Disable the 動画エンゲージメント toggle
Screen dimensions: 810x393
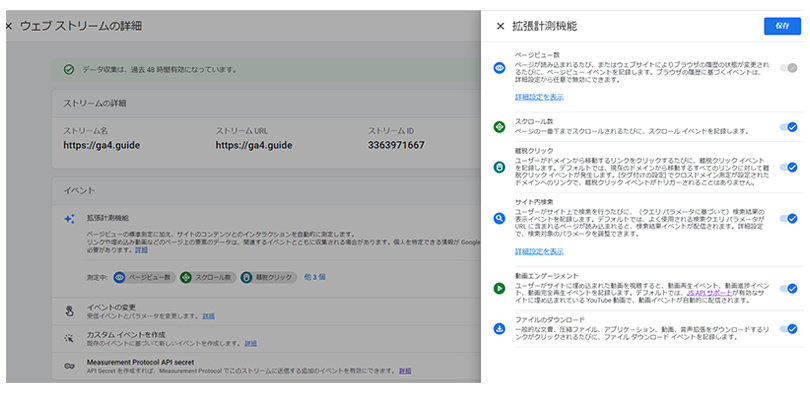[x=789, y=289]
